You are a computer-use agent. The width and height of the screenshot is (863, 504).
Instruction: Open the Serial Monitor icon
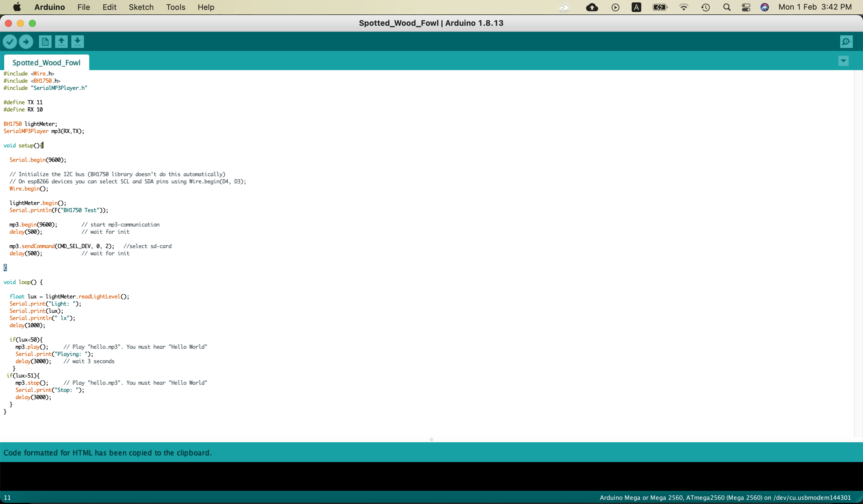pos(846,42)
